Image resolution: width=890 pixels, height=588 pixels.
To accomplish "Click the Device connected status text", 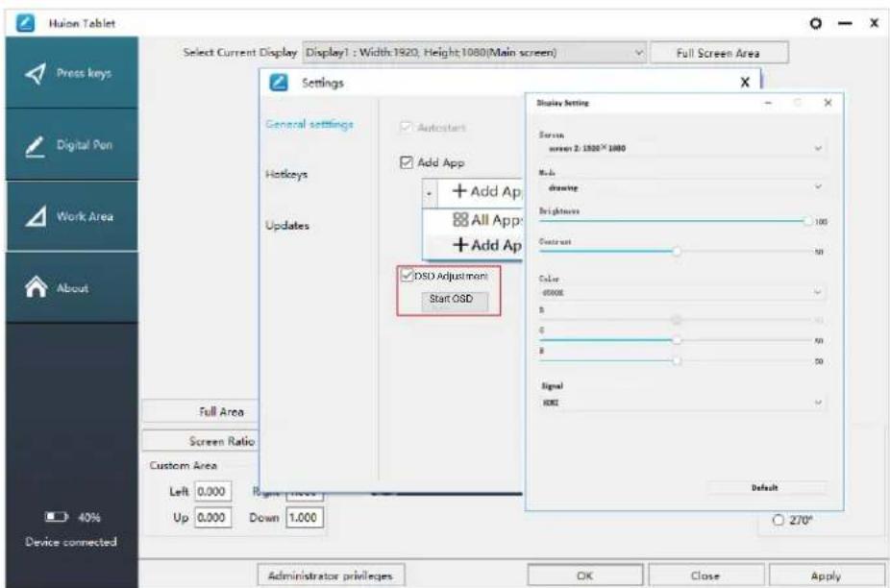I will [71, 542].
